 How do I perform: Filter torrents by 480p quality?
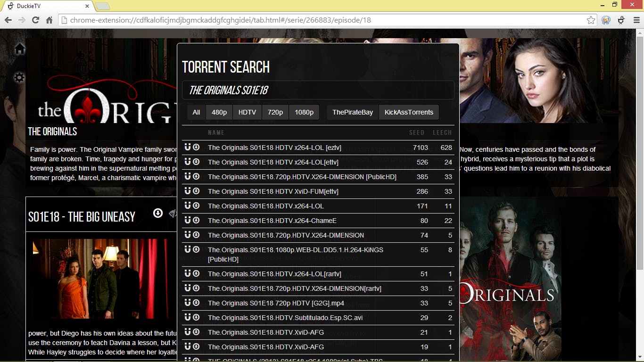point(219,112)
